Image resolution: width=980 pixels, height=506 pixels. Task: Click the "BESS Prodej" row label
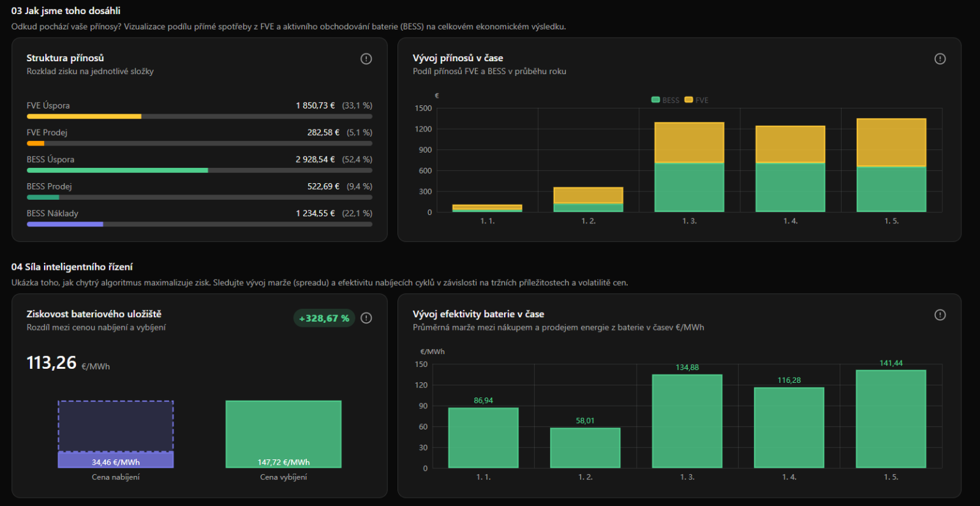(x=49, y=186)
